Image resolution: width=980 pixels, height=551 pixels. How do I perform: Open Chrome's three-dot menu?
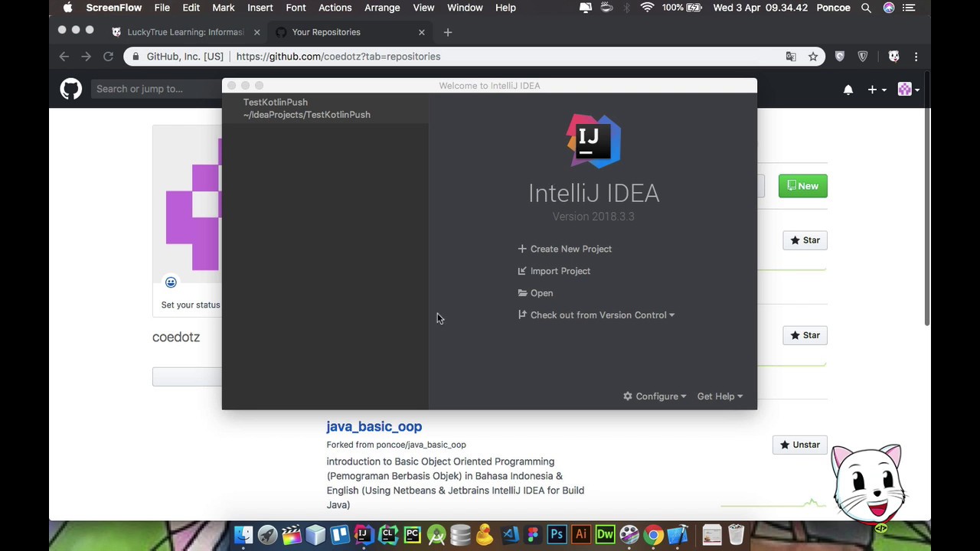916,57
